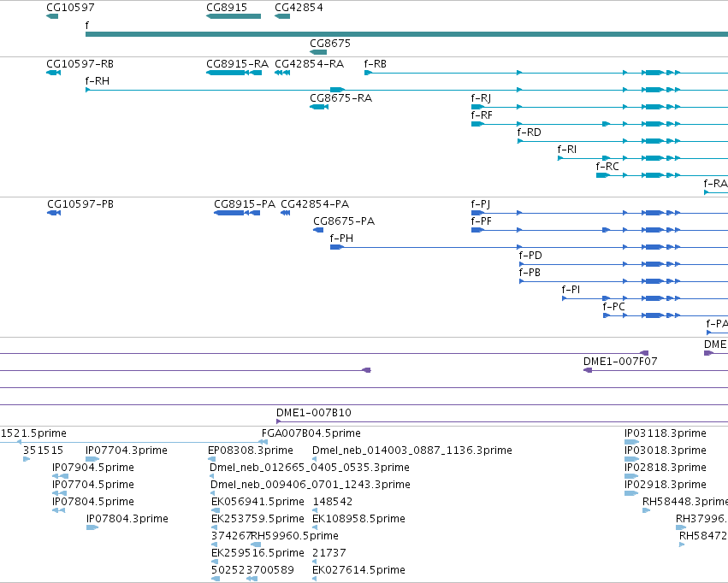Select the EP08308.3prime label
This screenshot has width=728, height=583.
251,450
